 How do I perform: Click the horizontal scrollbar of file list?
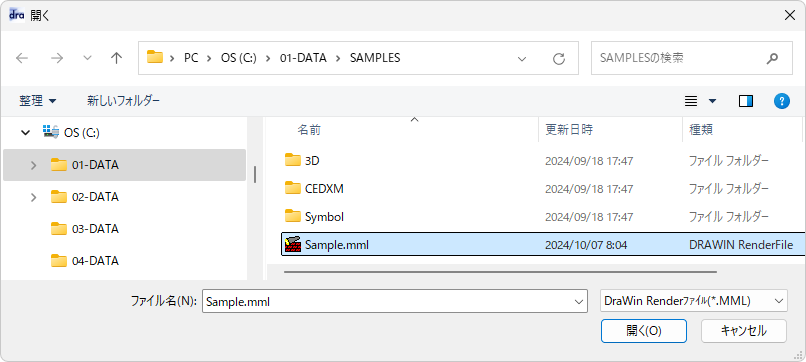pos(500,271)
